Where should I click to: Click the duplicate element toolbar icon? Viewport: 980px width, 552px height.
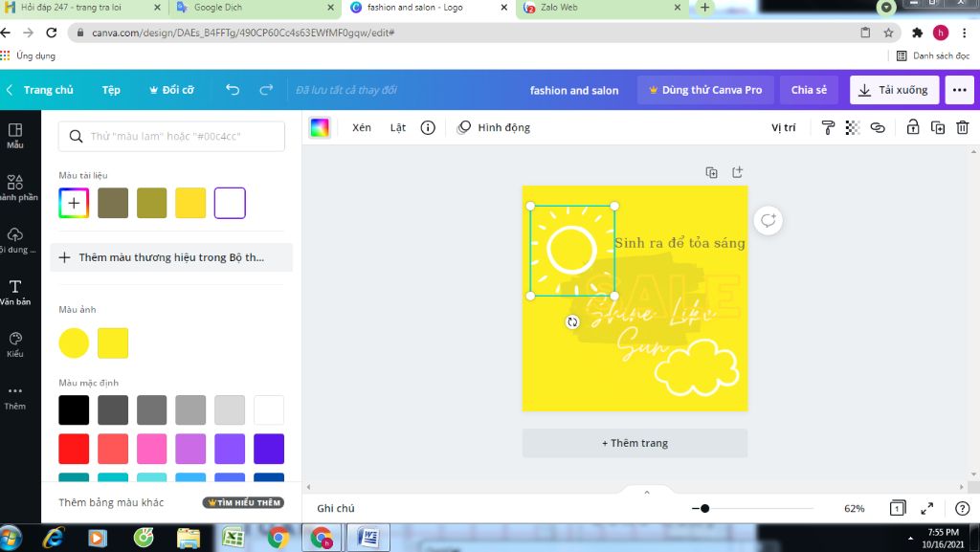[x=938, y=127]
